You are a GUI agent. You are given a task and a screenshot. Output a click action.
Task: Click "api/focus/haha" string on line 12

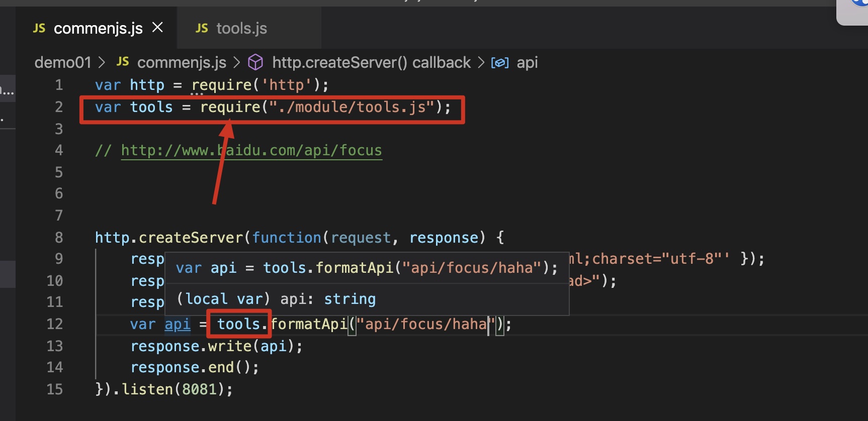click(426, 324)
